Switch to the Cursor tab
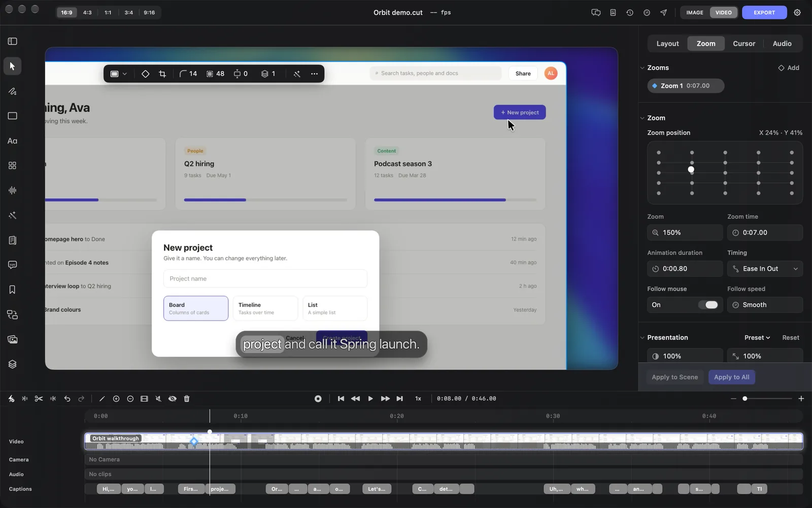The height and width of the screenshot is (508, 812). 744,44
